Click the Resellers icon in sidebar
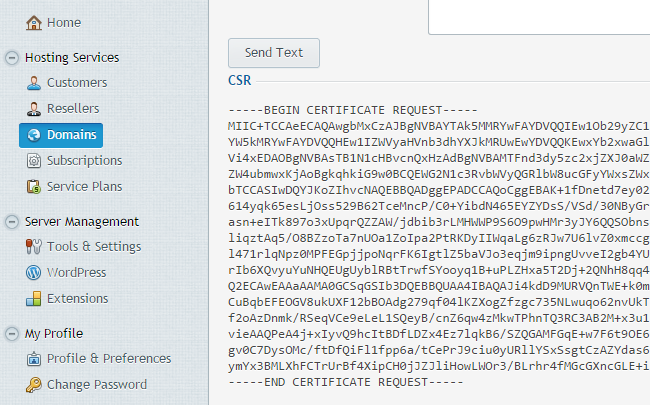 coord(34,109)
